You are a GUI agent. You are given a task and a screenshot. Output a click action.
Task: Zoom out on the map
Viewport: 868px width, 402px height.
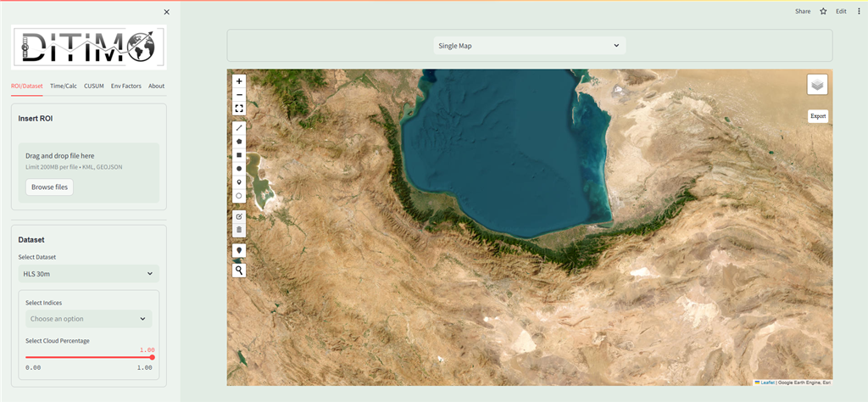[239, 94]
